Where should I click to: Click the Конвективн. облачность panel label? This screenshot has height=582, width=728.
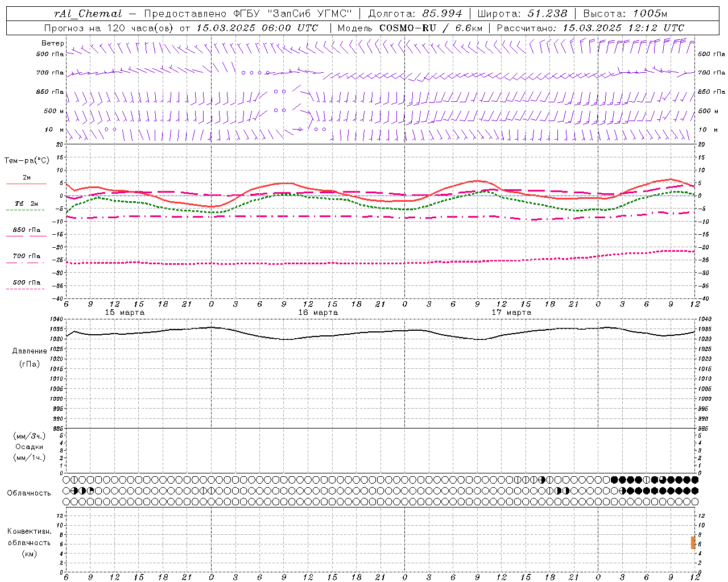click(x=29, y=537)
